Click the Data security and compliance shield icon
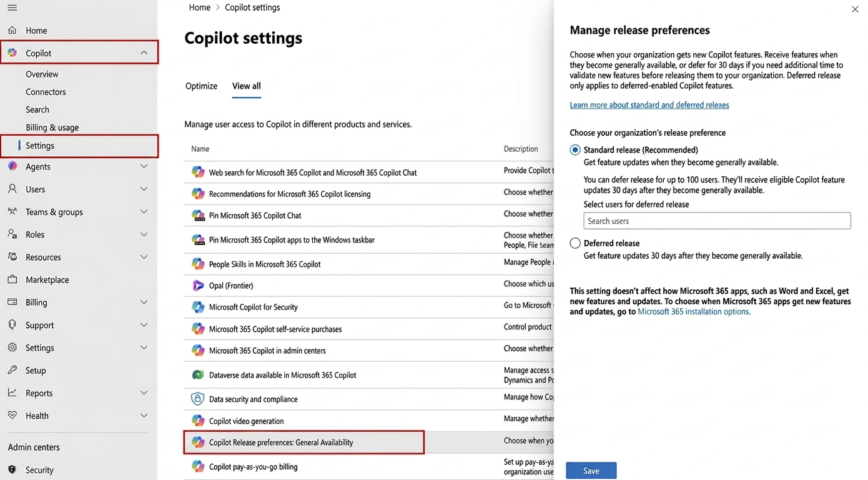The image size is (868, 480). (198, 399)
